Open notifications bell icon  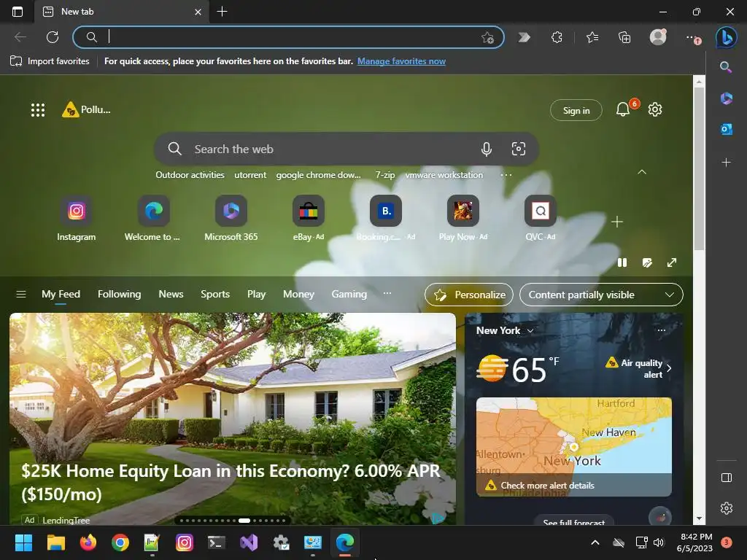tap(623, 109)
